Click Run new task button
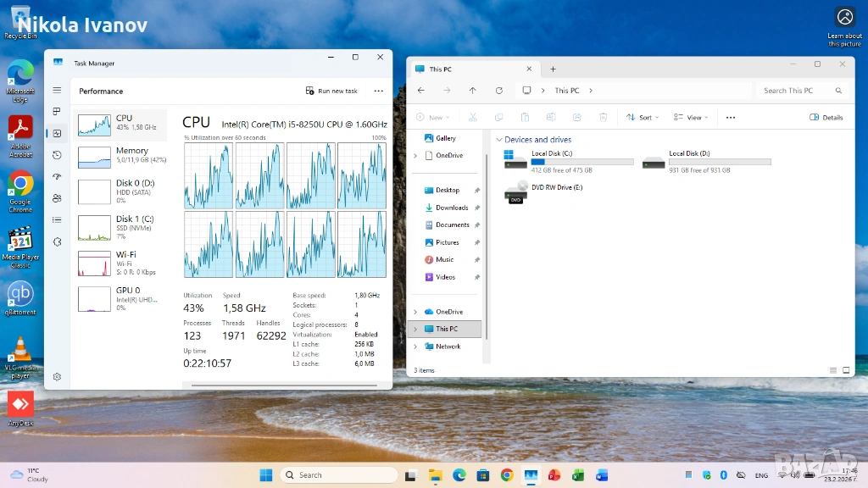This screenshot has width=868, height=488. [x=331, y=91]
